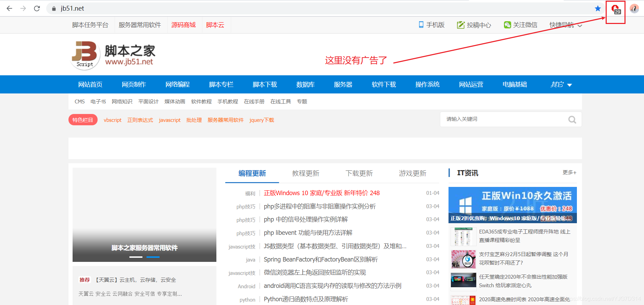Switch to the 下载更新 tab

pos(359,174)
